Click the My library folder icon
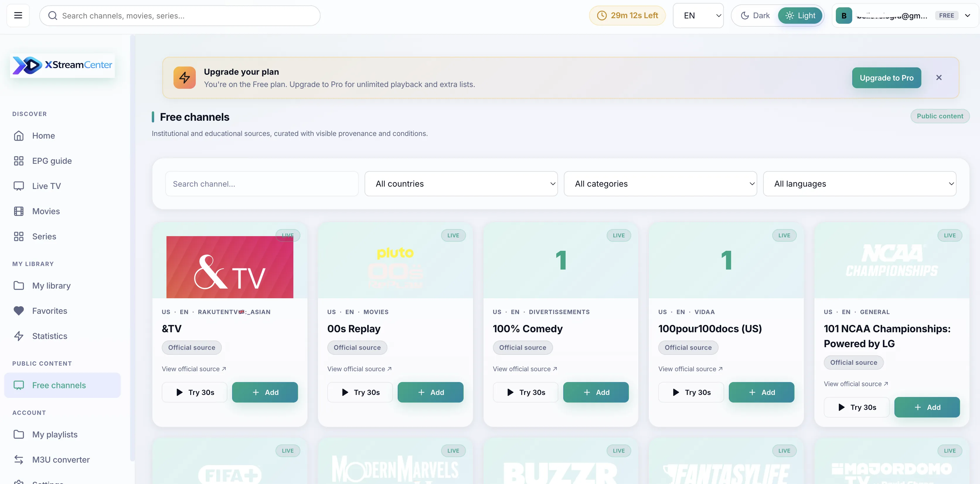 pos(19,286)
